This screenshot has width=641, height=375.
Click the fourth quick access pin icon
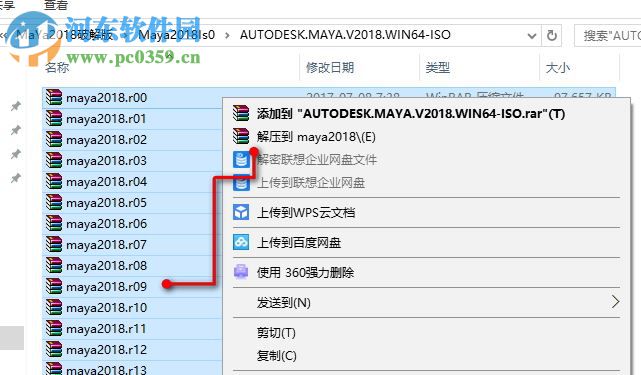(16, 178)
